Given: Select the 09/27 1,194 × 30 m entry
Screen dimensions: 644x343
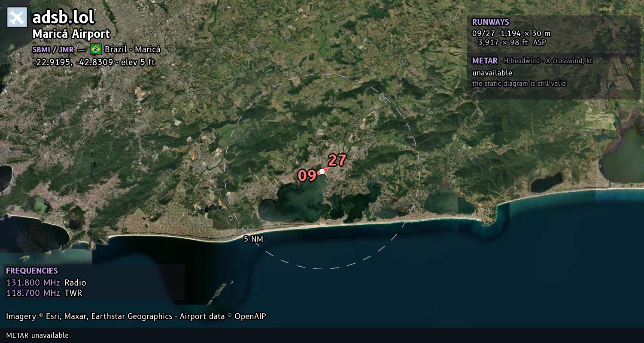Looking at the screenshot, I should 511,33.
